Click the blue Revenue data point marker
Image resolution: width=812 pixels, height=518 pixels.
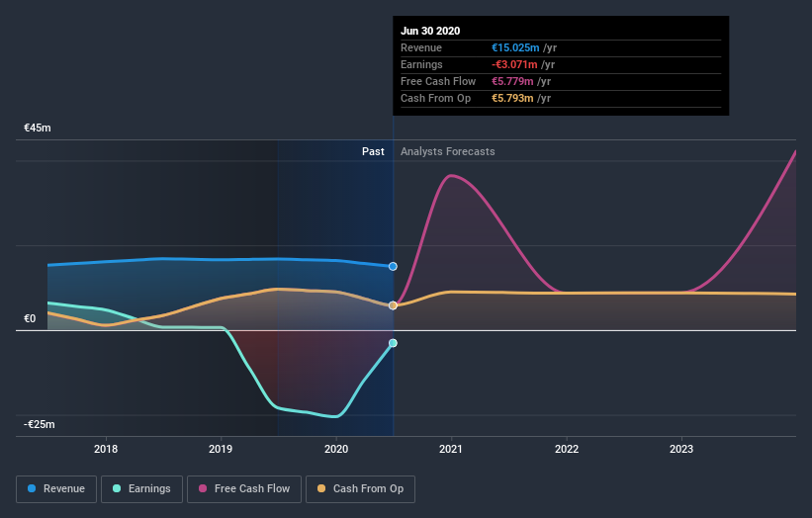393,266
